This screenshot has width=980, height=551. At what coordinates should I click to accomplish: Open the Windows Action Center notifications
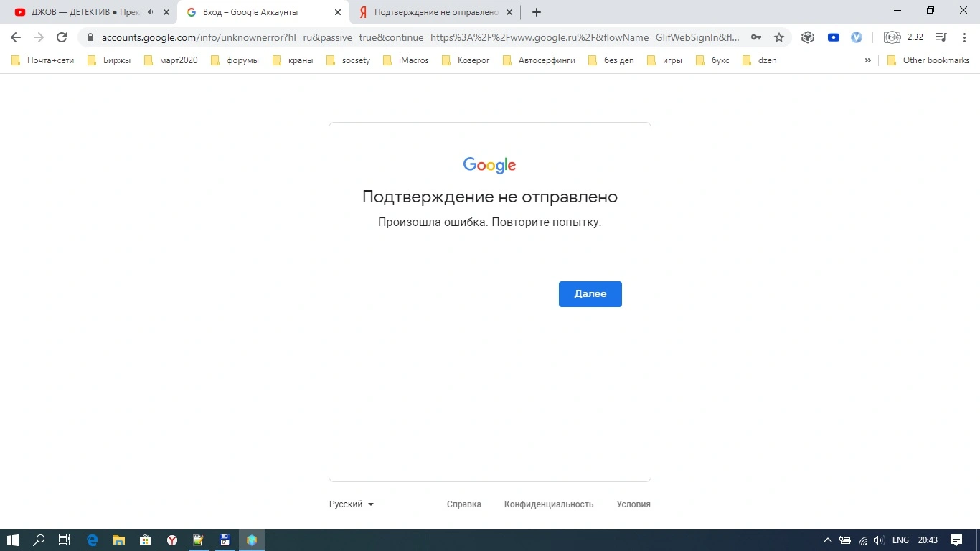pos(956,540)
